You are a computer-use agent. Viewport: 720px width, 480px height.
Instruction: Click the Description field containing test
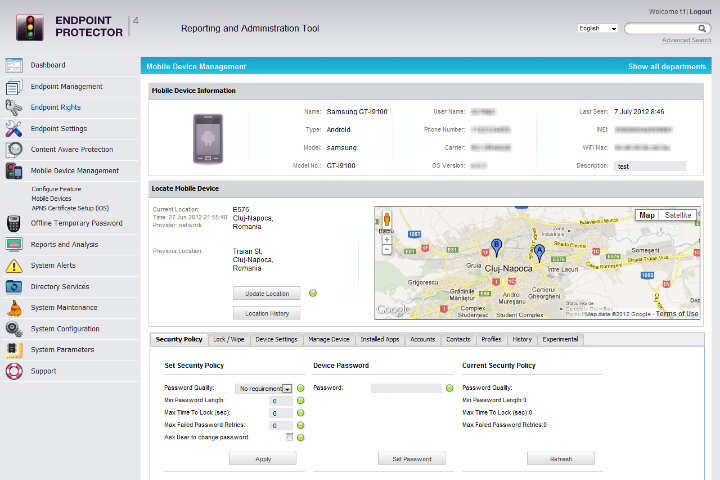point(650,166)
